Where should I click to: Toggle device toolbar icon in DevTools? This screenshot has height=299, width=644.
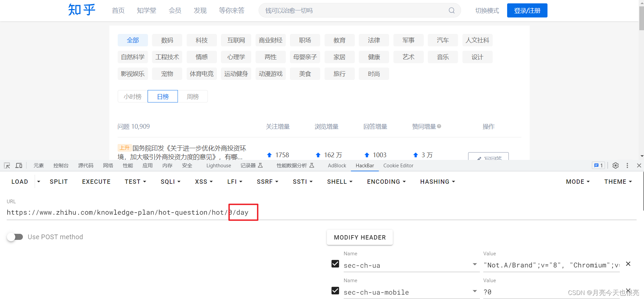point(19,165)
